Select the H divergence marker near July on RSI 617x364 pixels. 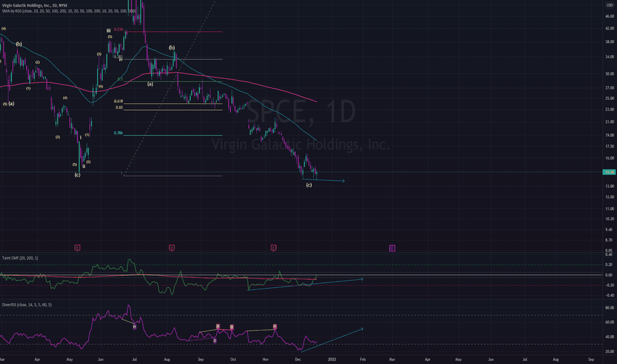[134, 327]
